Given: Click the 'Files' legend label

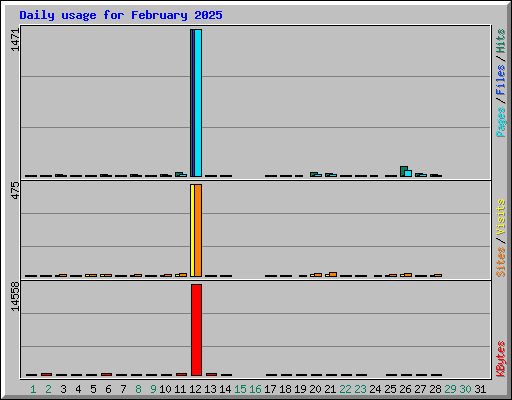Looking at the screenshot, I should (x=500, y=79).
